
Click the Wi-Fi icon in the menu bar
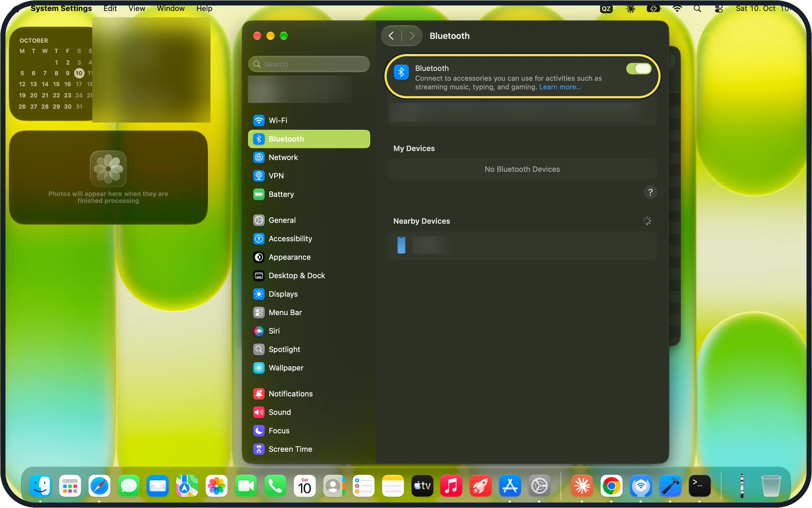click(677, 9)
